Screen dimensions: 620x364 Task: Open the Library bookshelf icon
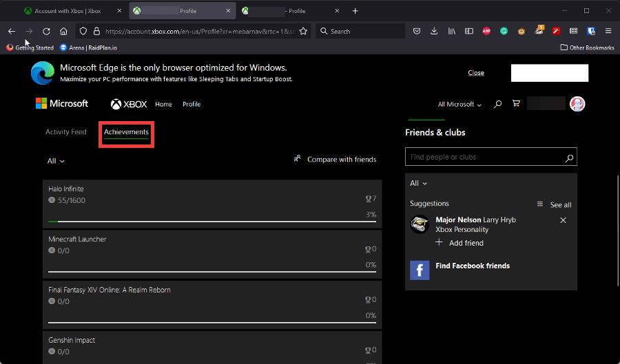(x=451, y=31)
